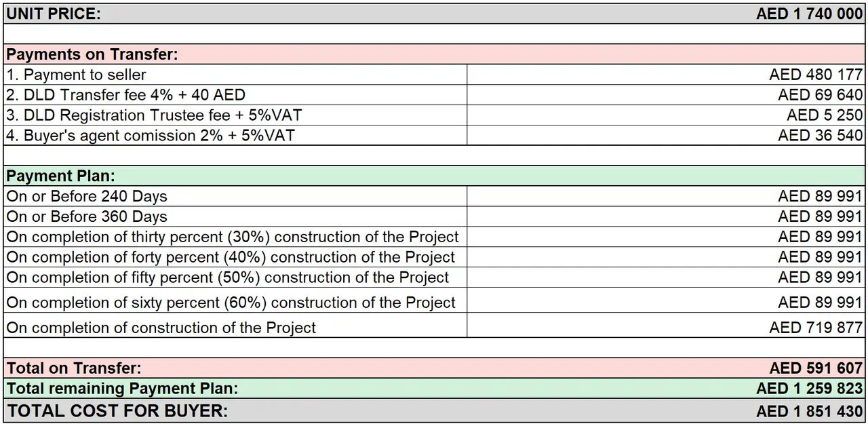Screen dimensions: 868x424
Task: Select the Total remaining Payment Plan label
Action: coord(122,389)
